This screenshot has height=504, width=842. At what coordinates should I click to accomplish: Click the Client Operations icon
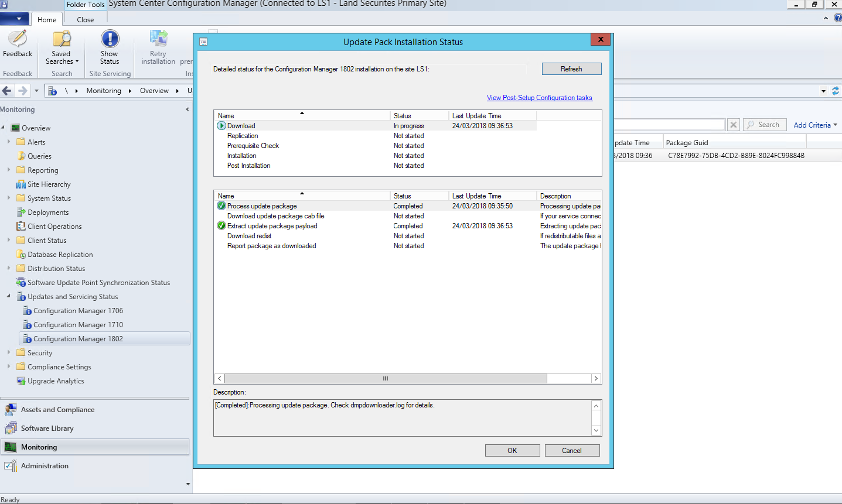click(21, 226)
